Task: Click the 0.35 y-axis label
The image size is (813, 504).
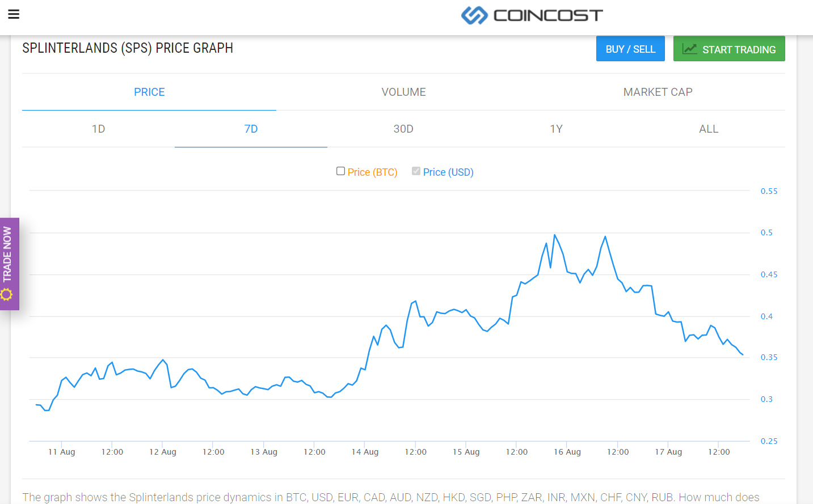Action: tap(769, 357)
